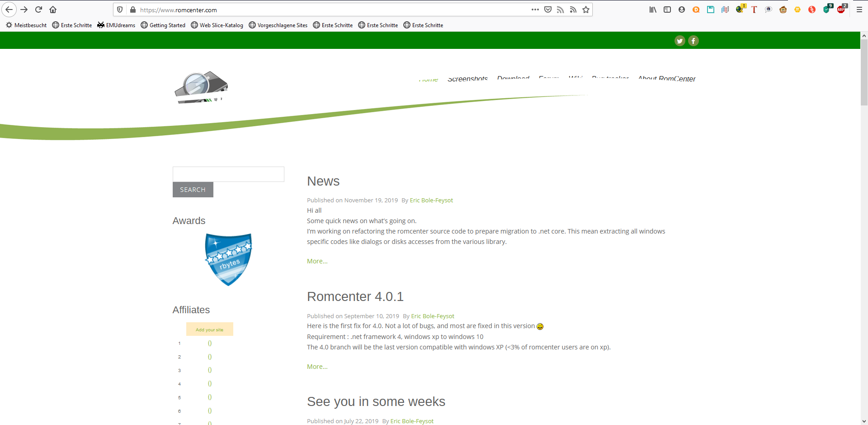Open the browser home page icon
Screen dimensions: 868x425
[x=53, y=10]
